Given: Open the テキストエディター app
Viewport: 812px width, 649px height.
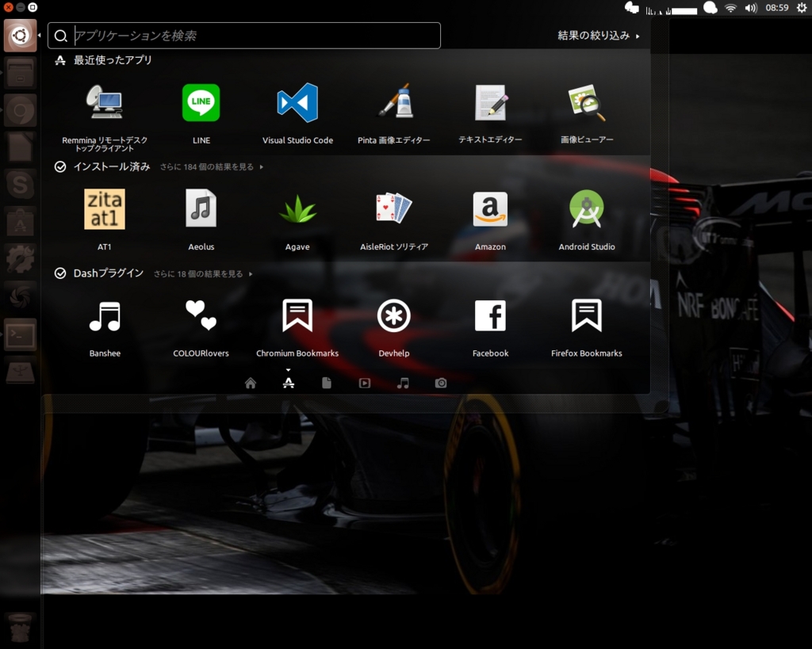Looking at the screenshot, I should pyautogui.click(x=490, y=114).
